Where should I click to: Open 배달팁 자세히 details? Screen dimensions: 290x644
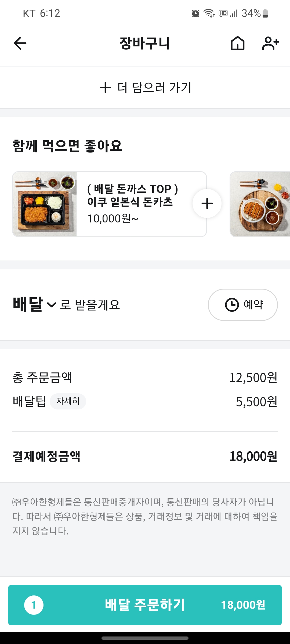click(x=68, y=401)
